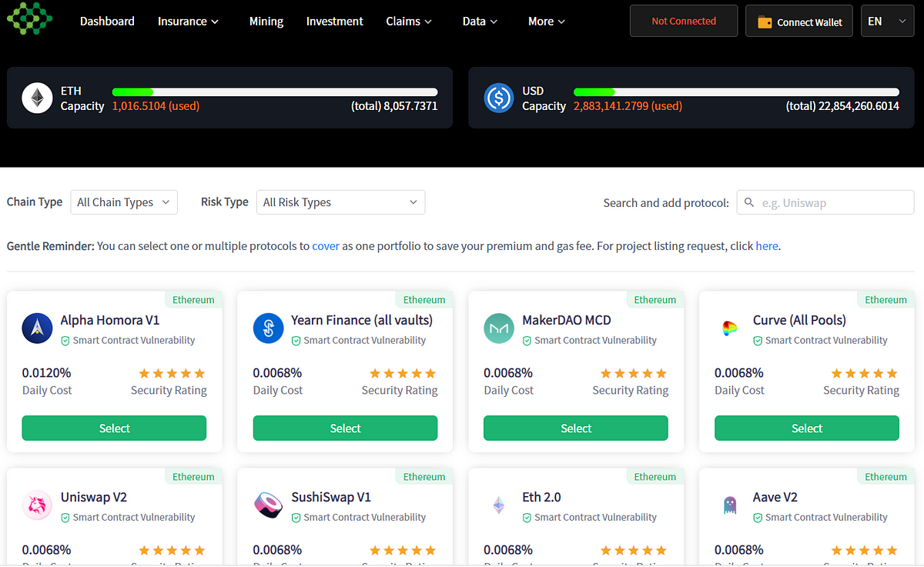The height and width of the screenshot is (567, 924).
Task: Open the EN language selector
Action: point(888,22)
